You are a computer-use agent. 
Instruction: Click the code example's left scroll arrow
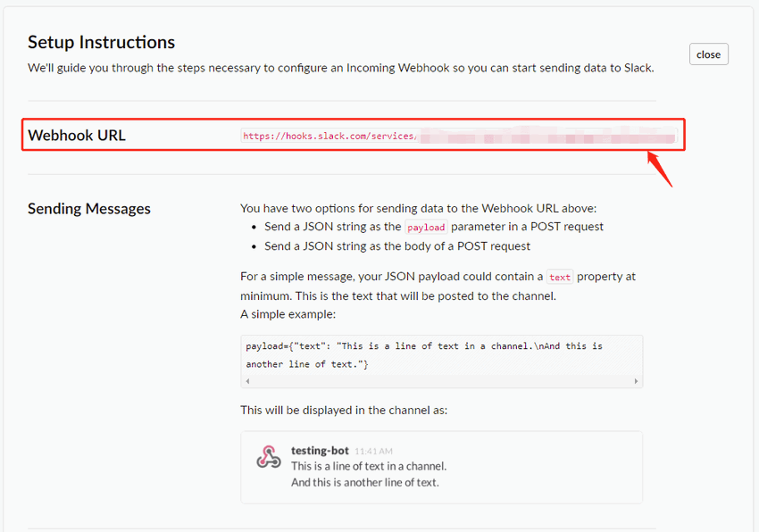[247, 381]
